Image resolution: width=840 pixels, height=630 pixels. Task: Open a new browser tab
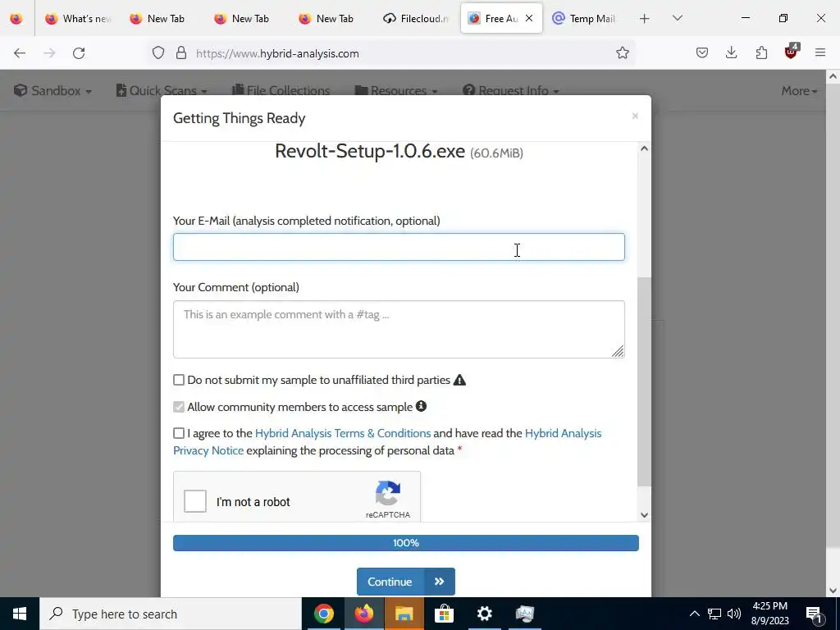click(645, 19)
